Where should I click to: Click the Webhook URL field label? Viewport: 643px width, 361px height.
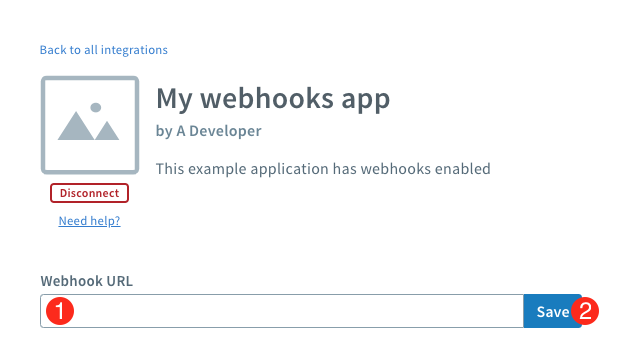pyautogui.click(x=87, y=281)
